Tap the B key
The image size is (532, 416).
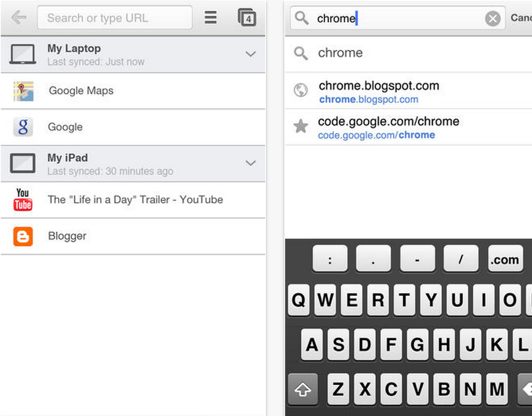click(x=444, y=389)
